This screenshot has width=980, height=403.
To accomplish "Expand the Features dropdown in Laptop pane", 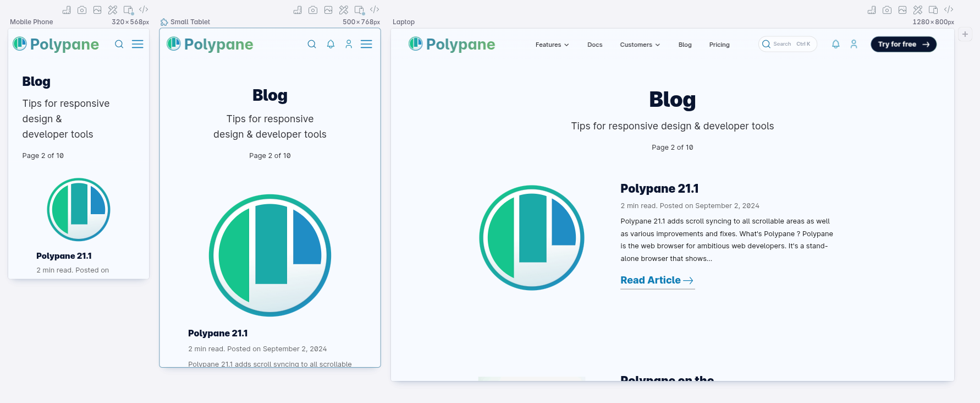I will (x=552, y=45).
